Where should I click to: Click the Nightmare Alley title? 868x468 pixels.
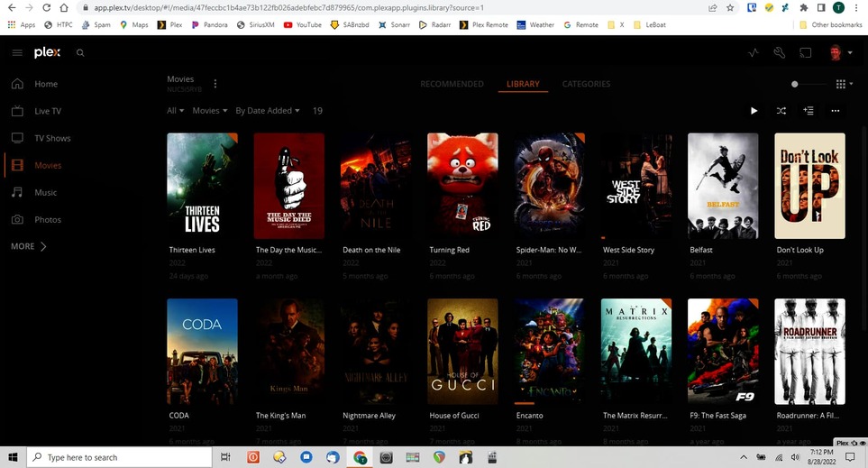click(369, 416)
